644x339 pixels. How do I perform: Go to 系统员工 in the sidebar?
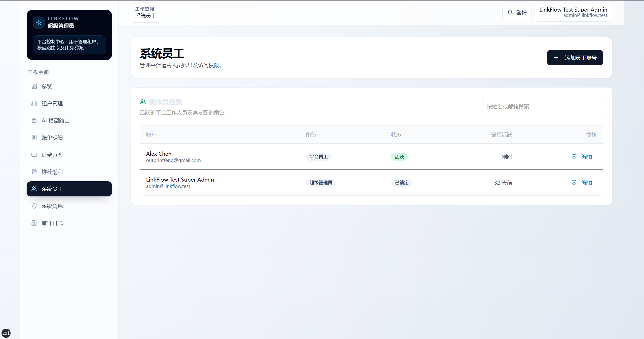69,189
